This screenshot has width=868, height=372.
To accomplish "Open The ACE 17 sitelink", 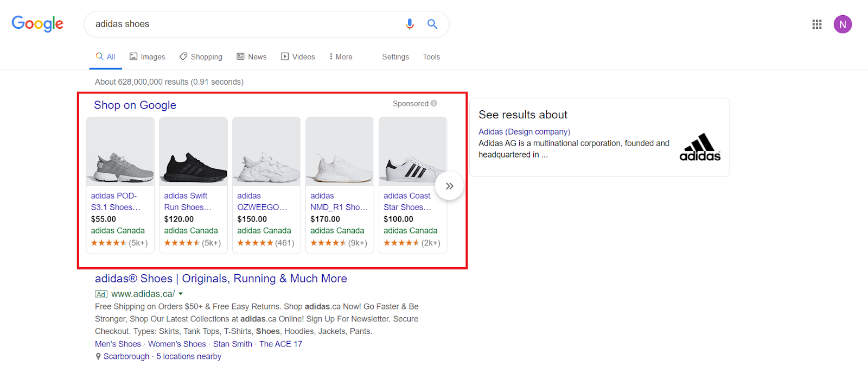I will [x=280, y=344].
